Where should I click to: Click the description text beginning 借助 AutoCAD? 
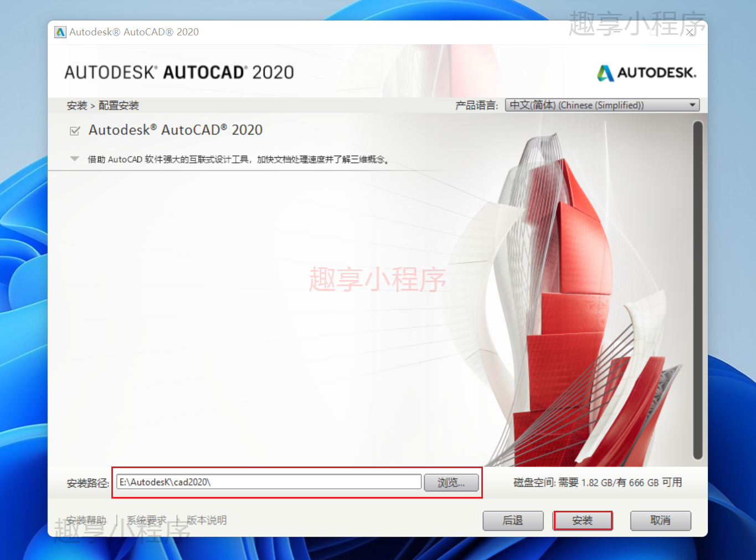(x=238, y=159)
